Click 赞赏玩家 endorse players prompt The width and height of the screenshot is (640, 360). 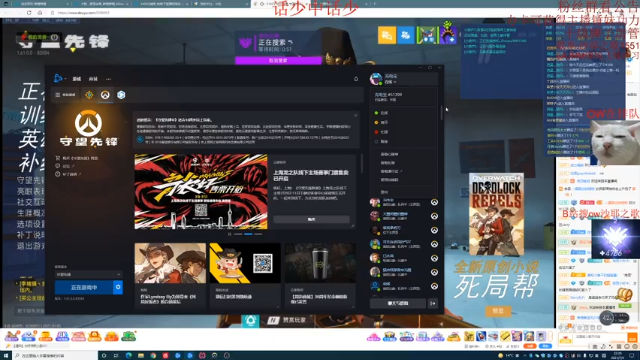[287, 320]
